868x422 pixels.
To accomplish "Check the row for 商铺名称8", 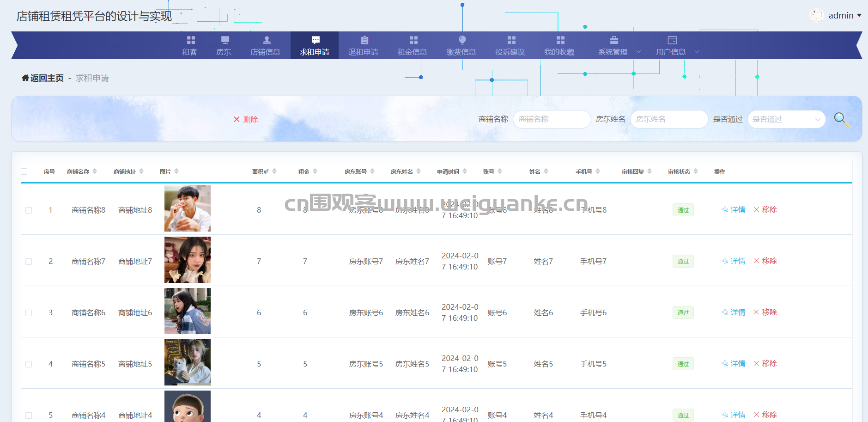I will pyautogui.click(x=29, y=210).
